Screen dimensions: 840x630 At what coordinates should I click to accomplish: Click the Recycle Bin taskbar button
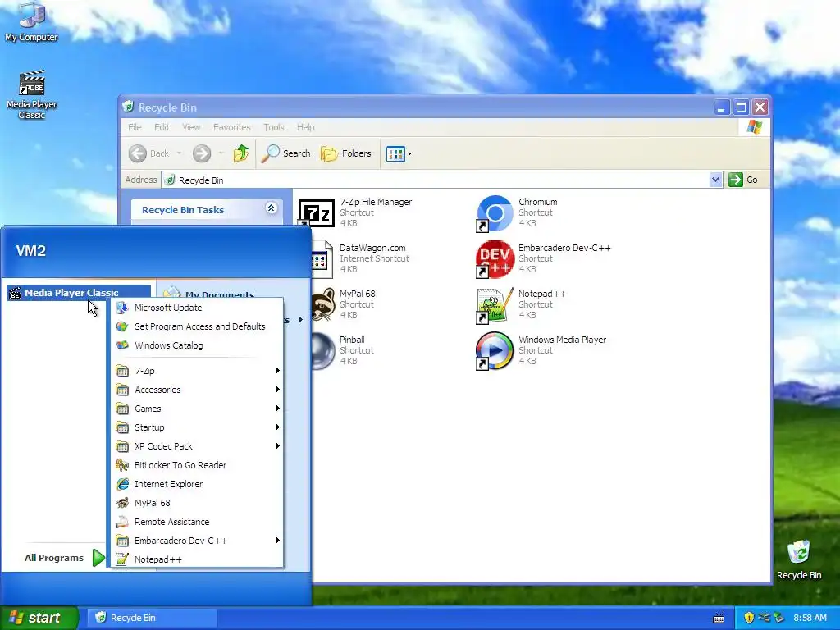152,618
